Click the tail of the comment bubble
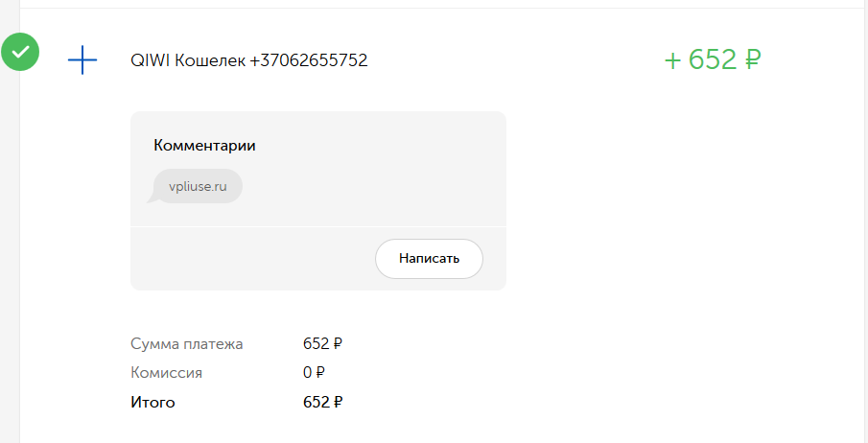868x443 pixels. (x=152, y=198)
